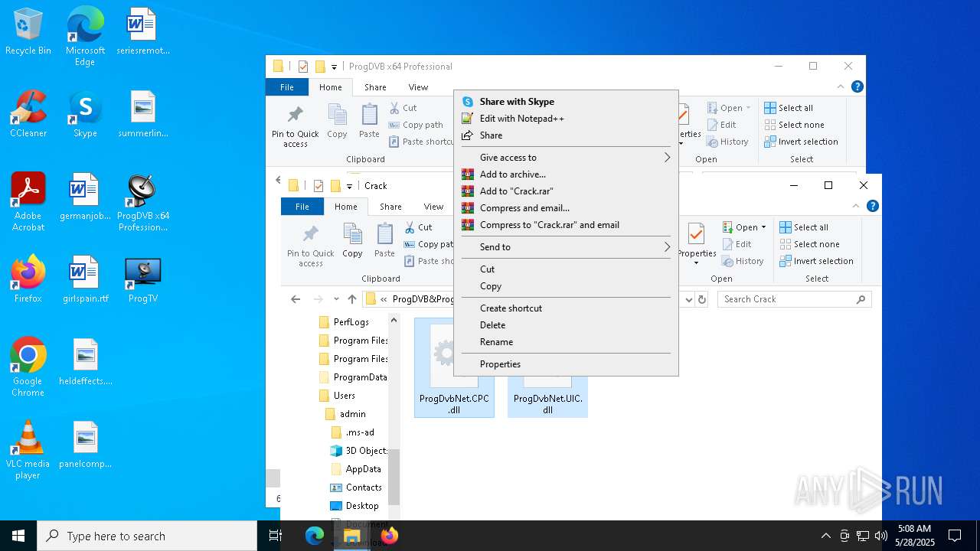The width and height of the screenshot is (980, 551).
Task: Choose Copy from context menu
Action: tap(567, 286)
